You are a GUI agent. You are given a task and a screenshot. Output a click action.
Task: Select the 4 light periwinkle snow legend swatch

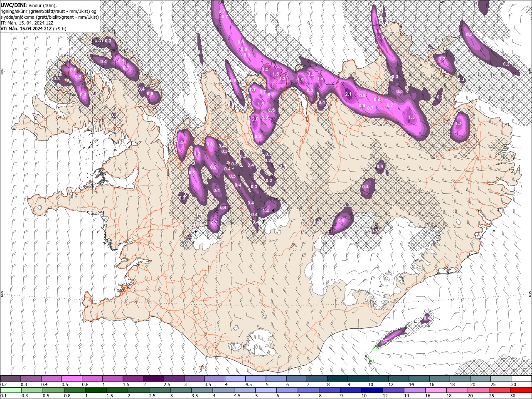click(235, 379)
